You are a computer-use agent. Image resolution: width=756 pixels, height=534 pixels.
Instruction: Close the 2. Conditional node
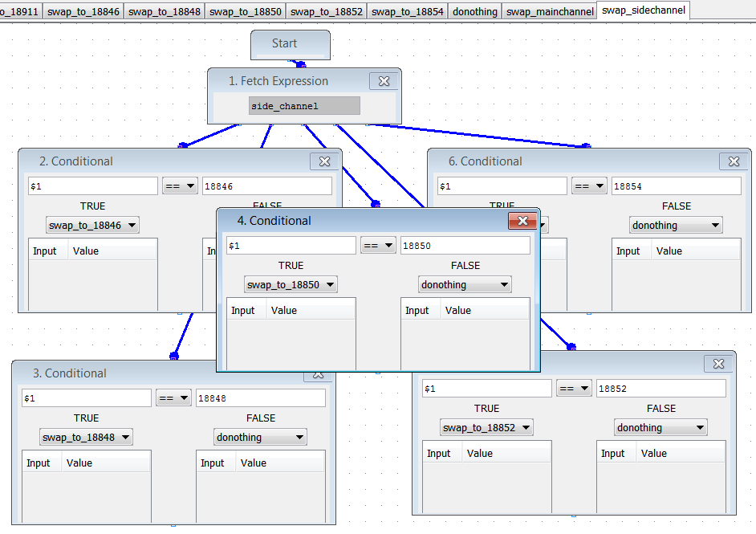click(324, 161)
